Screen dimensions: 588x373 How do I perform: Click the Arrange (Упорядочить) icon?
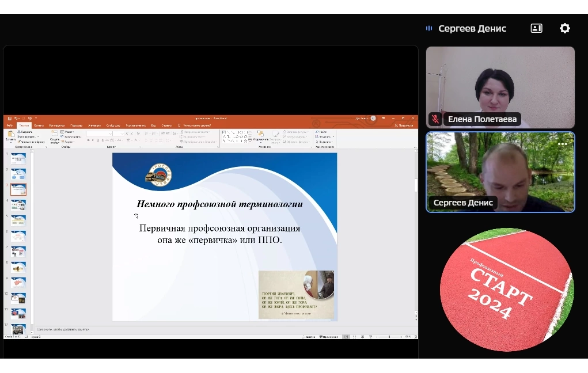click(260, 134)
